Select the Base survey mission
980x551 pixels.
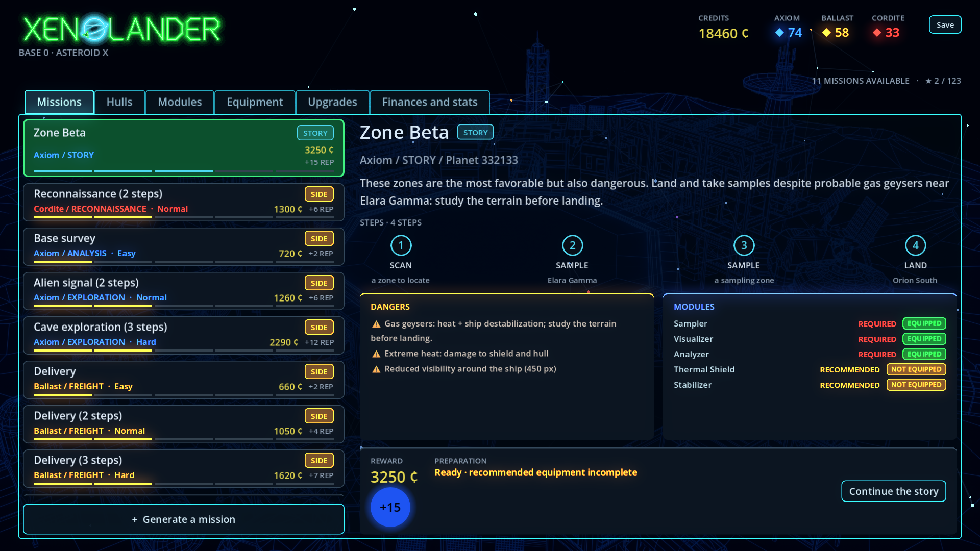pyautogui.click(x=184, y=247)
